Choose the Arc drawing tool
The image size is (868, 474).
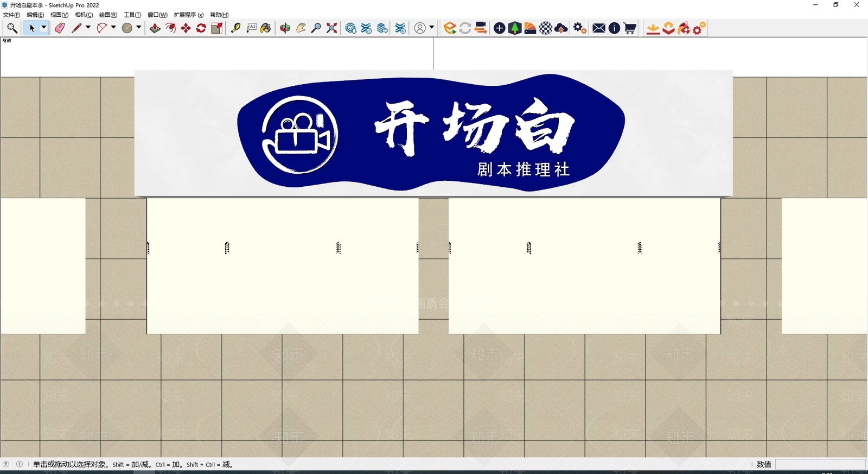pos(102,28)
